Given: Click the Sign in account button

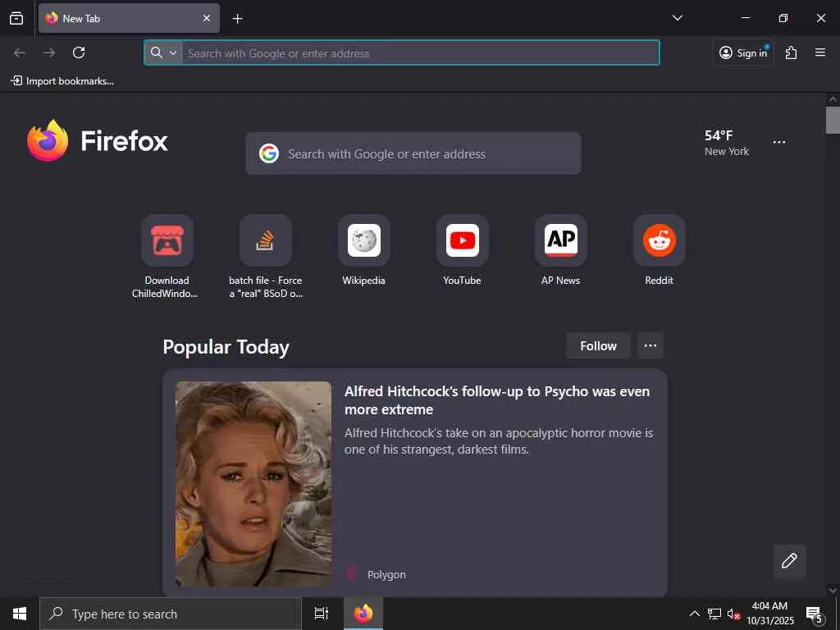Looking at the screenshot, I should pyautogui.click(x=743, y=52).
